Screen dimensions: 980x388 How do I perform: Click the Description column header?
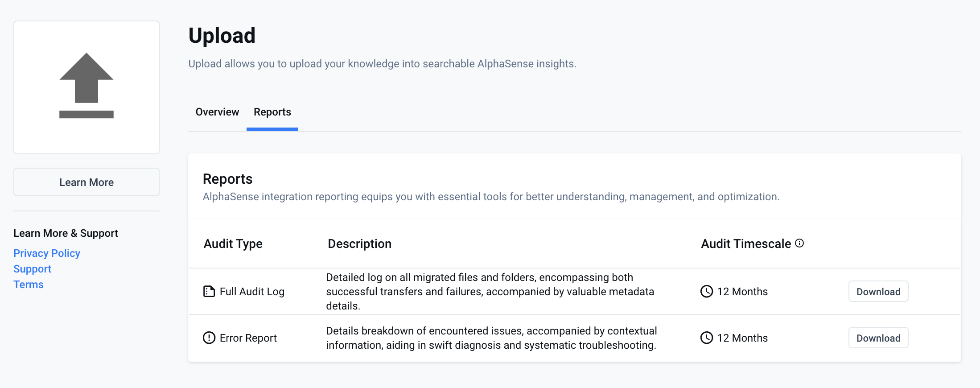click(x=360, y=244)
